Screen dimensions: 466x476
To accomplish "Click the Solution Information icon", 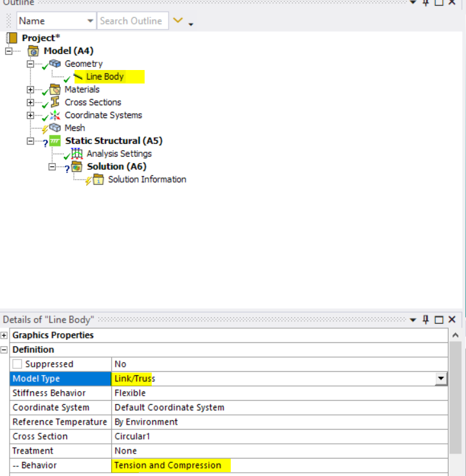I will click(98, 179).
